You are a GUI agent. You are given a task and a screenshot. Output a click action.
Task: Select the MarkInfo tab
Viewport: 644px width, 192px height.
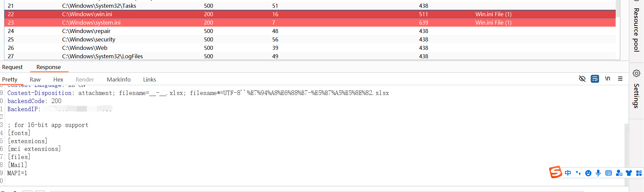119,79
